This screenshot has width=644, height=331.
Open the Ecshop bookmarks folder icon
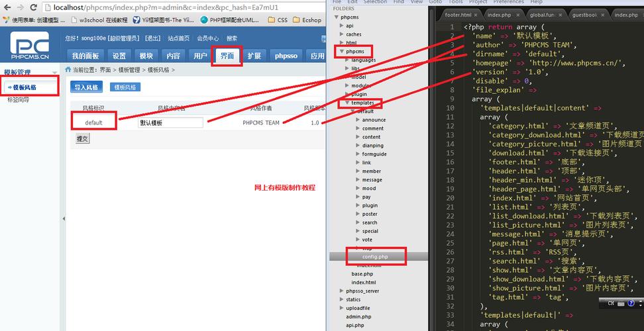coord(296,20)
